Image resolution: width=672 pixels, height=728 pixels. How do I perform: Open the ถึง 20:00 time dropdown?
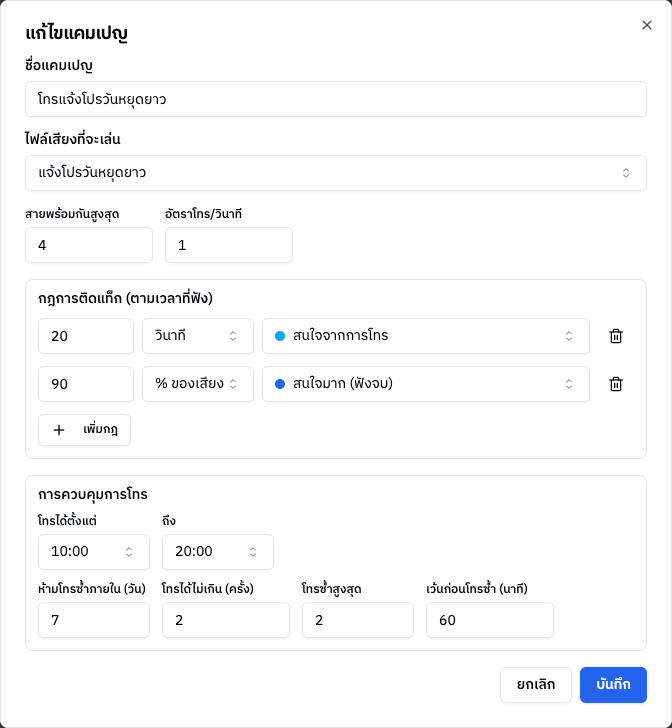click(x=218, y=552)
